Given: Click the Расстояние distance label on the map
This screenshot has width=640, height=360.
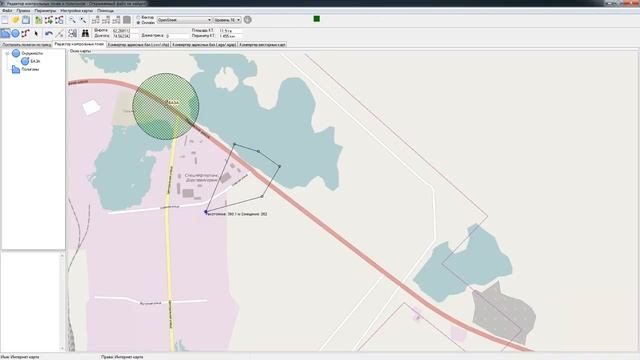Looking at the screenshot, I should [x=237, y=214].
